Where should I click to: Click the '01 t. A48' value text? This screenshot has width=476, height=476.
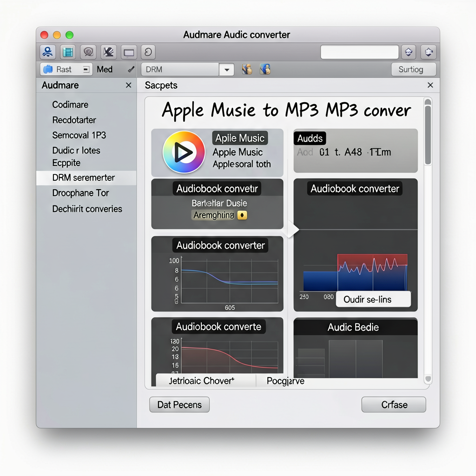point(341,152)
